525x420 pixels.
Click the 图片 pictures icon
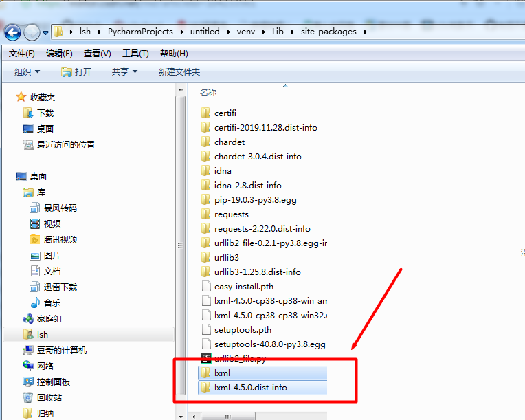pyautogui.click(x=35, y=256)
